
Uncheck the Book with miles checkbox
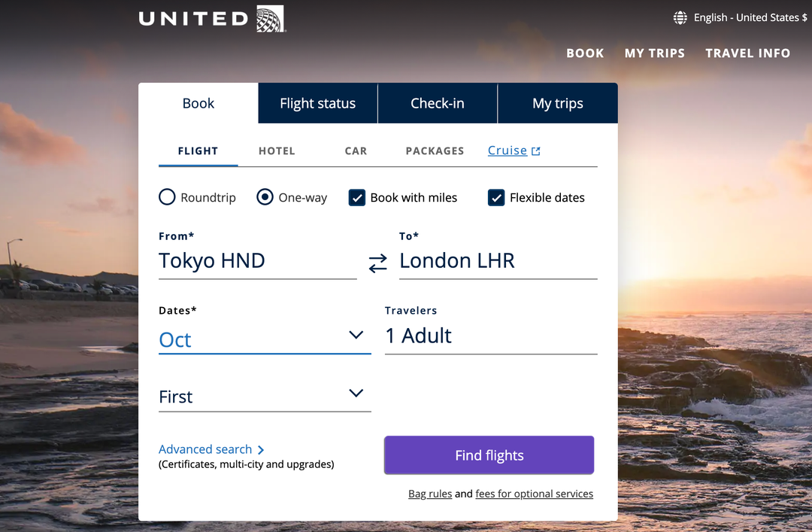click(357, 197)
